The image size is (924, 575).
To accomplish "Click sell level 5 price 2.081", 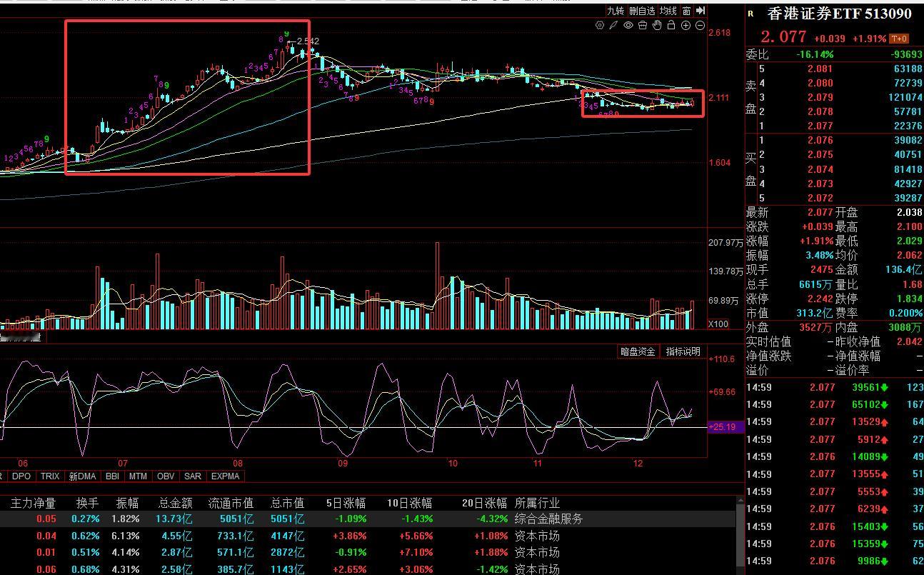I will point(820,69).
